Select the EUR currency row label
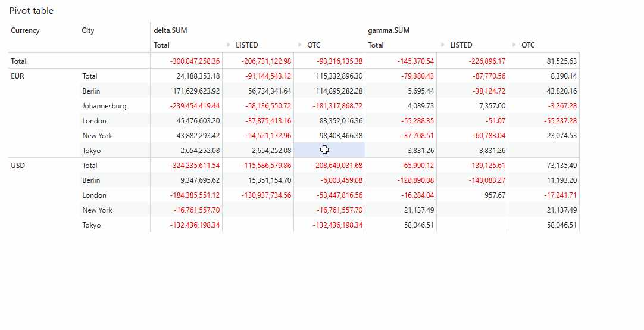The image size is (644, 330). [17, 76]
